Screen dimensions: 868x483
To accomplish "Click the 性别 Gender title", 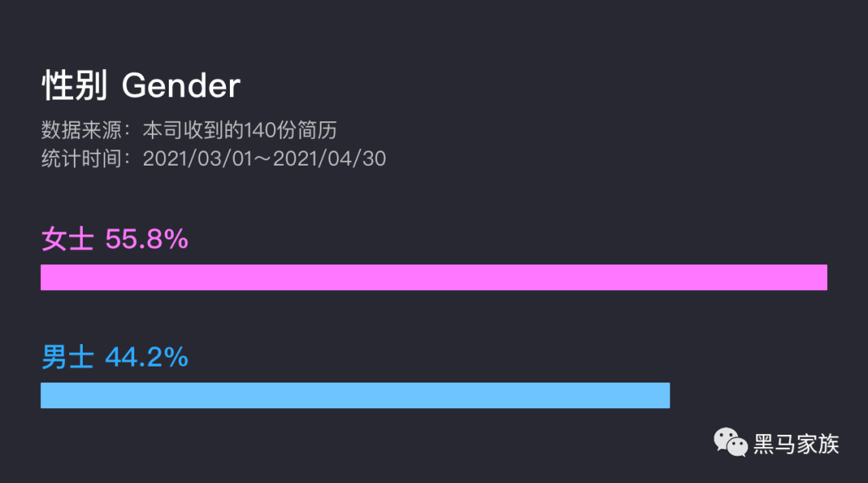I will 141,86.
